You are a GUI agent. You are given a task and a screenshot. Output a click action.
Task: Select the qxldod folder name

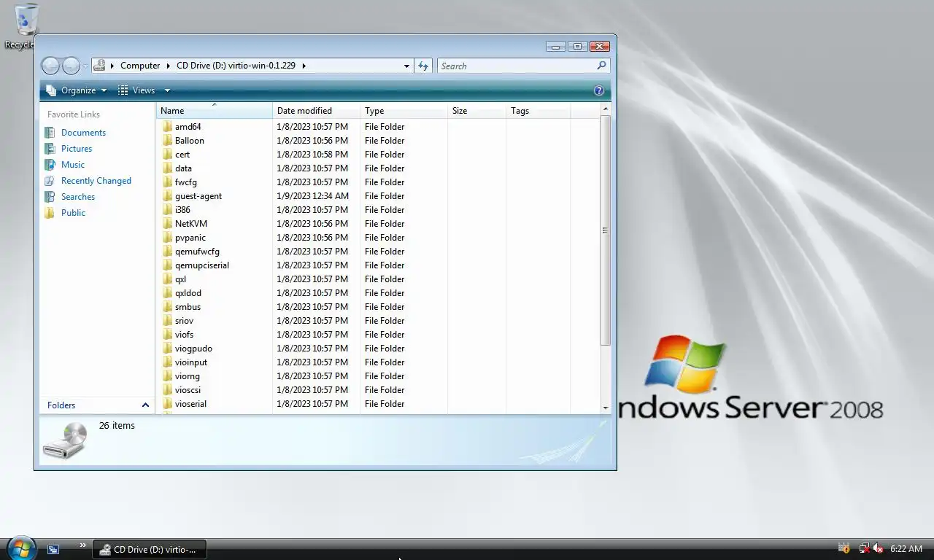click(188, 292)
